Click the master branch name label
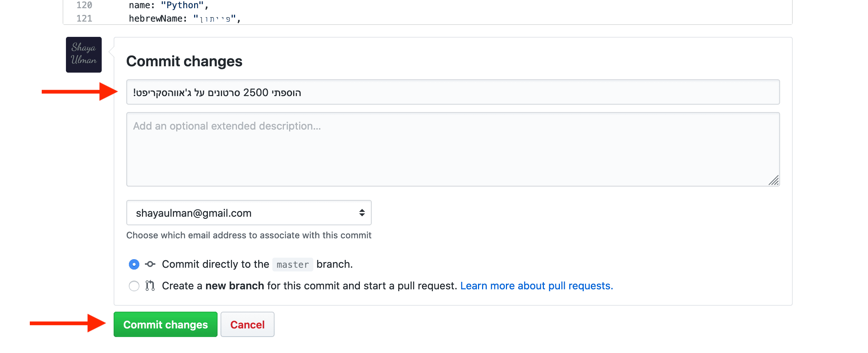This screenshot has width=868, height=353. (x=292, y=264)
